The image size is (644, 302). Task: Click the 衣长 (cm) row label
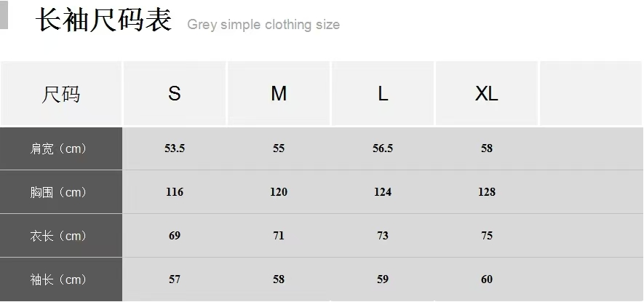click(59, 236)
